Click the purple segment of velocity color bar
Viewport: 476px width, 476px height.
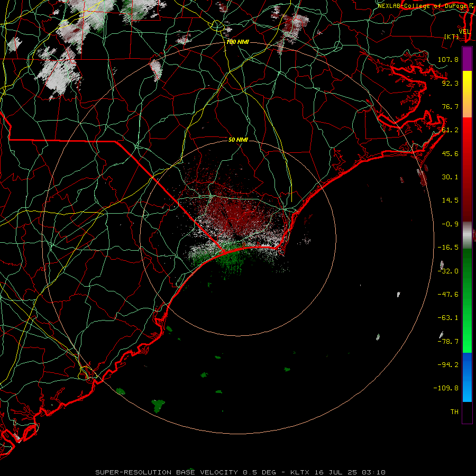[x=467, y=59]
